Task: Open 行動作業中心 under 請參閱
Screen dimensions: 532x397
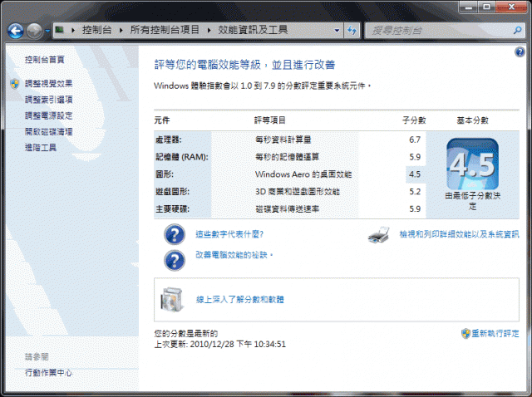Action: tap(48, 373)
